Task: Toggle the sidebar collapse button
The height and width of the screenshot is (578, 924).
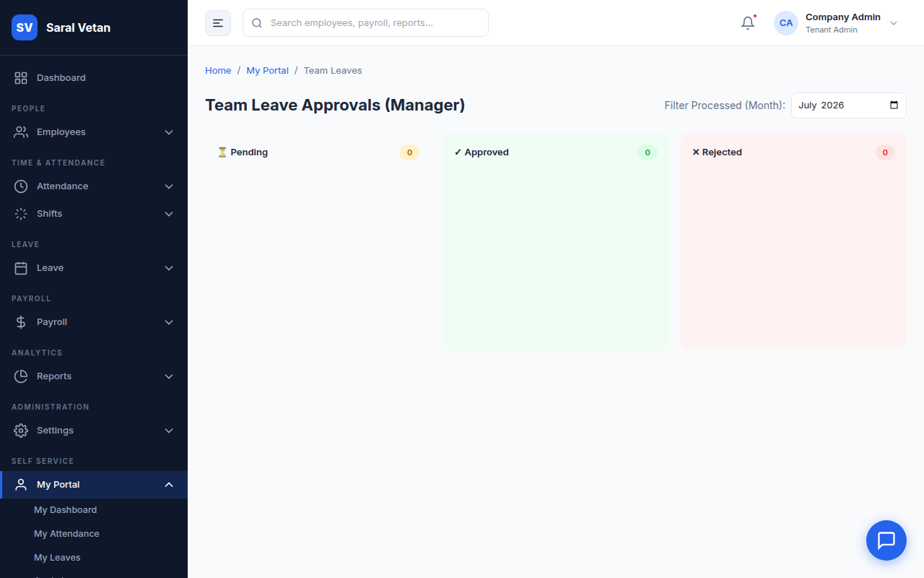Action: 218,23
